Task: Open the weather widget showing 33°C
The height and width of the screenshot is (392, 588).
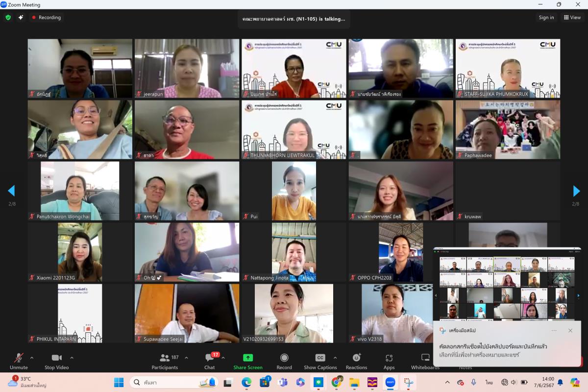Action: pyautogui.click(x=27, y=382)
